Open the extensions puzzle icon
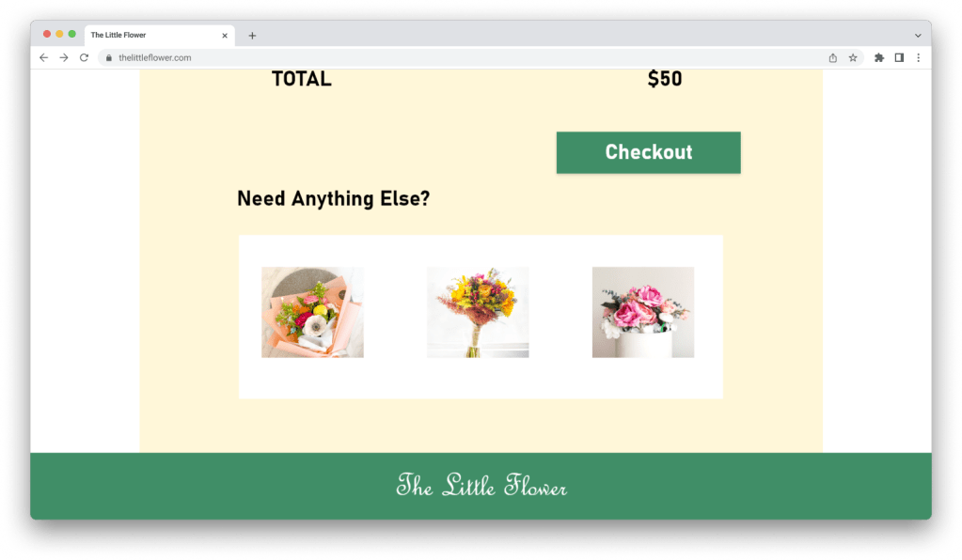 (879, 57)
